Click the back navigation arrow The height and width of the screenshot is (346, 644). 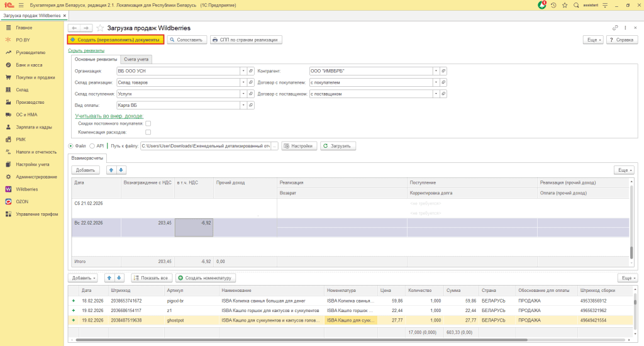click(x=74, y=28)
